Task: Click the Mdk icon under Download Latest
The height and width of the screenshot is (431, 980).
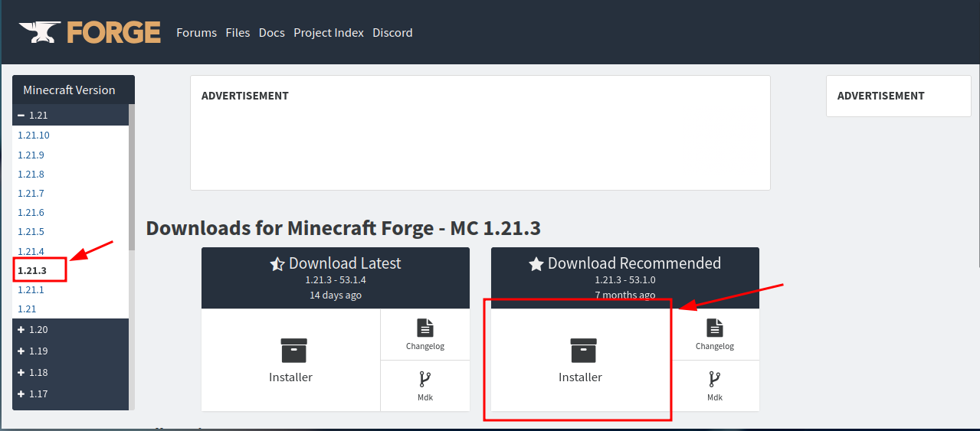Action: 425,380
